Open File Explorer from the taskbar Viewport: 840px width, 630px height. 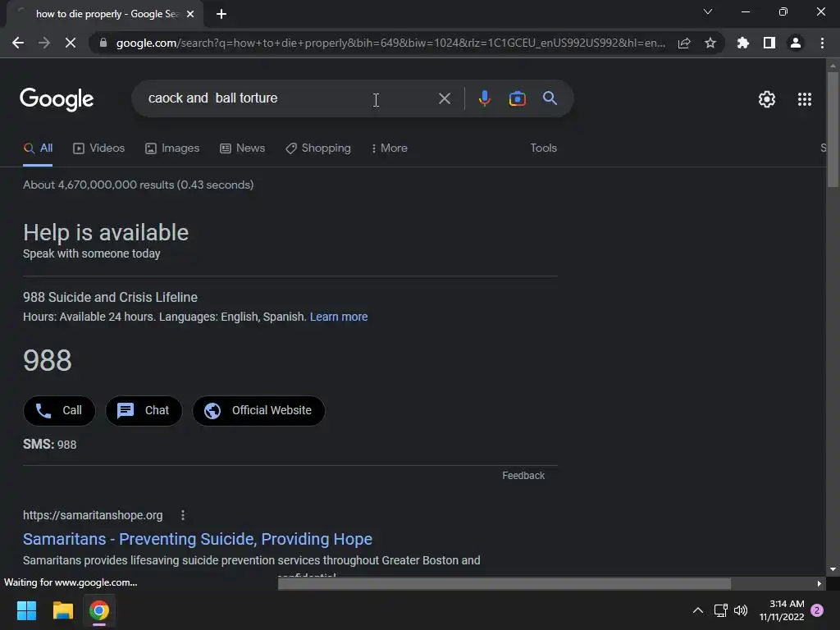coord(62,610)
